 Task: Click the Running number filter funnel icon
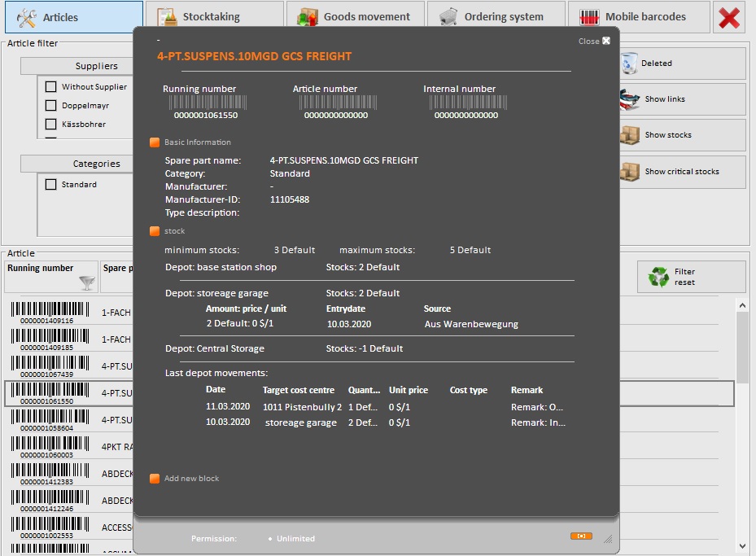[x=86, y=282]
